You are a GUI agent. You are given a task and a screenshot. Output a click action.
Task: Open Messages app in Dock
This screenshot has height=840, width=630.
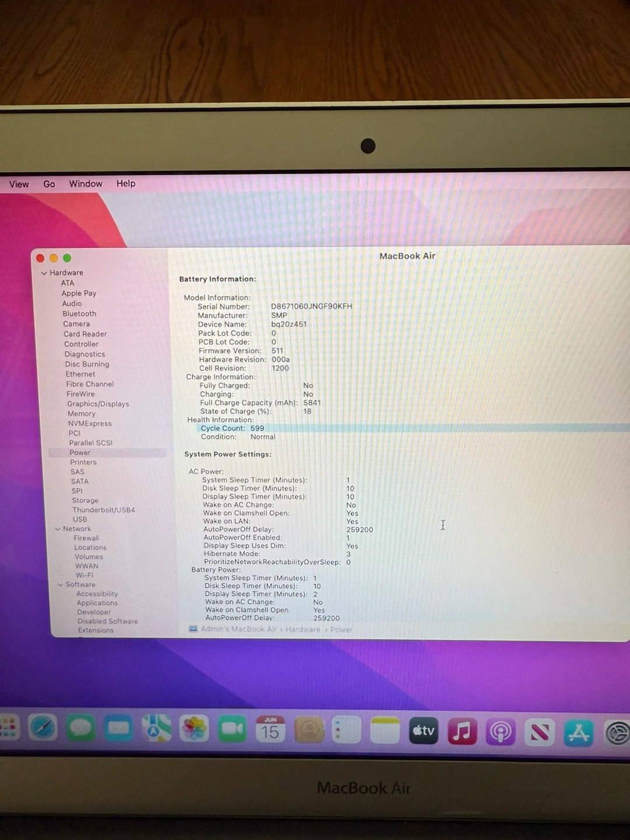click(x=80, y=729)
